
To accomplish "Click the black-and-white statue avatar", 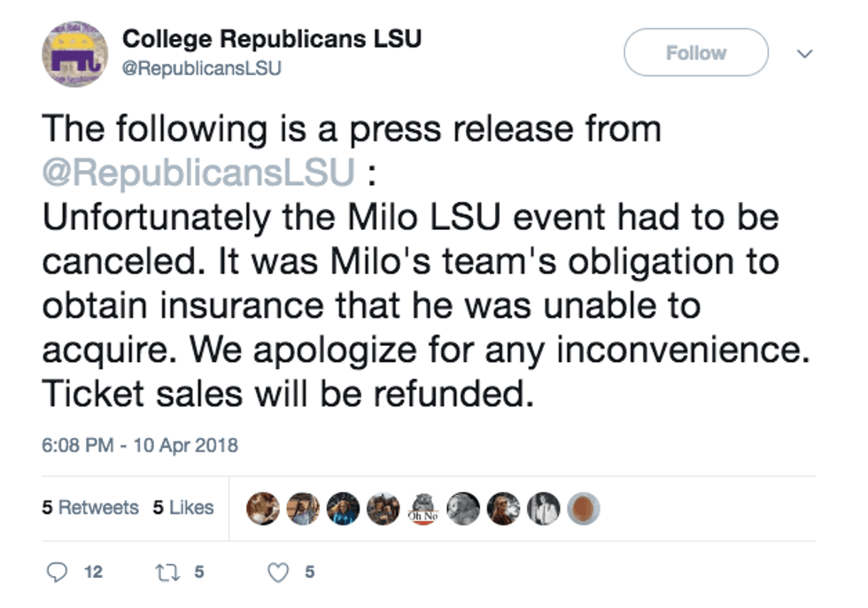I will pos(463,508).
